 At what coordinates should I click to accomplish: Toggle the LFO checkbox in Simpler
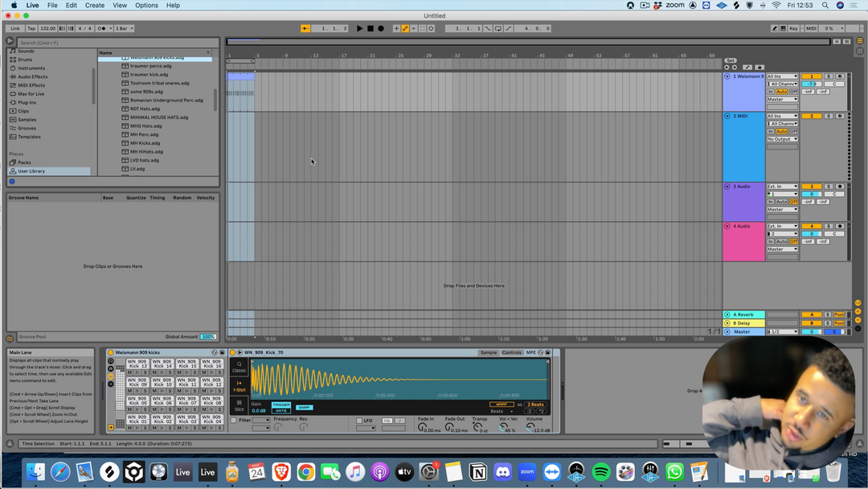358,421
